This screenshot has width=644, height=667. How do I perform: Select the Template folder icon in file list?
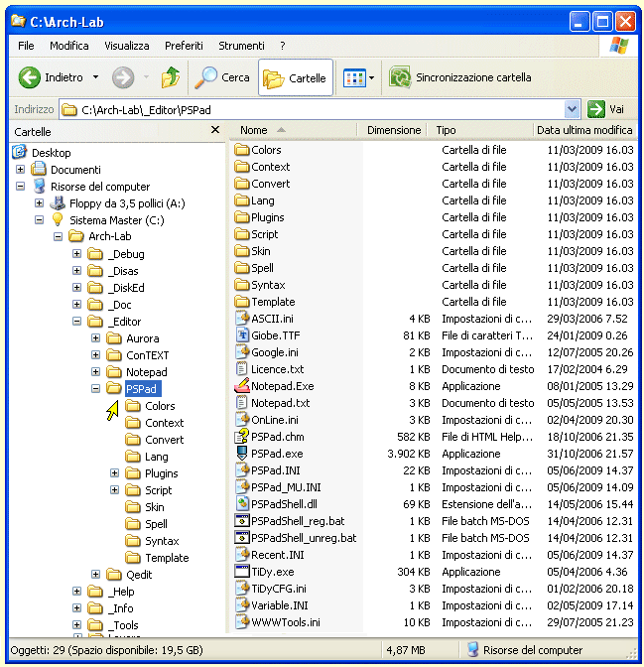[x=242, y=302]
